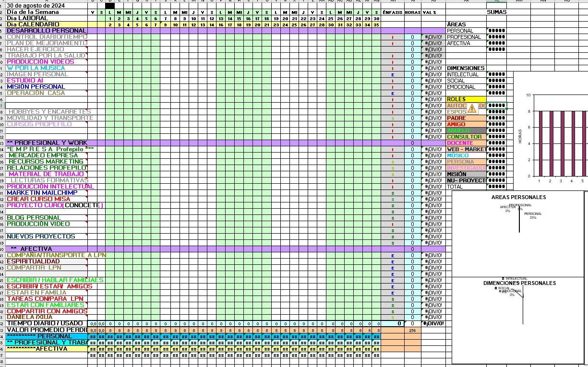
Task: Click the 'TIEMPO DIARIO / USADO' totals label
Action: (x=45, y=324)
